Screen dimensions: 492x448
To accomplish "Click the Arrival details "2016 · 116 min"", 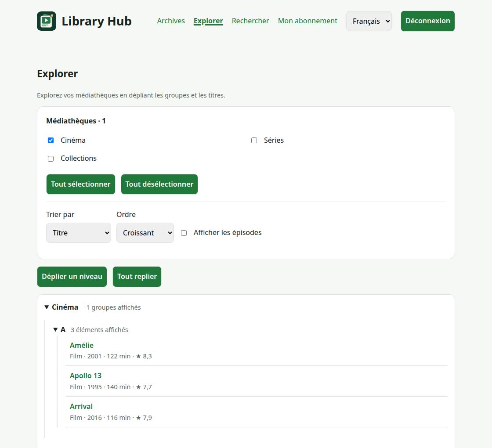I will pyautogui.click(x=109, y=418).
